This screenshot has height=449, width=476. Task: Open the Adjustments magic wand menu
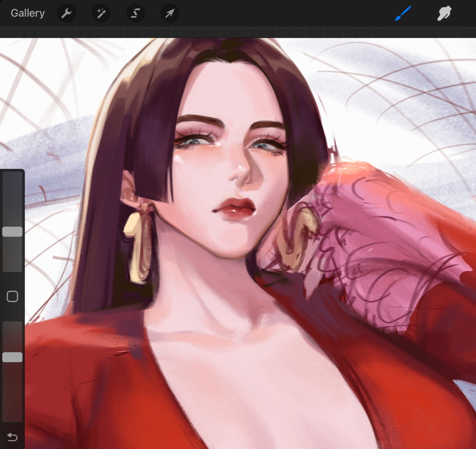(x=101, y=13)
